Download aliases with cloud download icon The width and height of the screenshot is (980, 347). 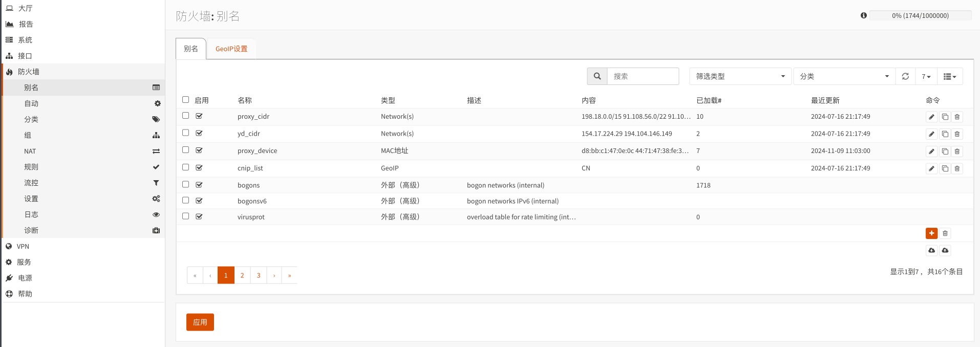coord(931,250)
